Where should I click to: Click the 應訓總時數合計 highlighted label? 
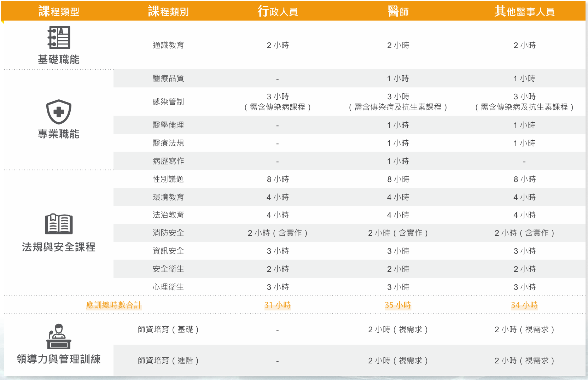(x=113, y=305)
